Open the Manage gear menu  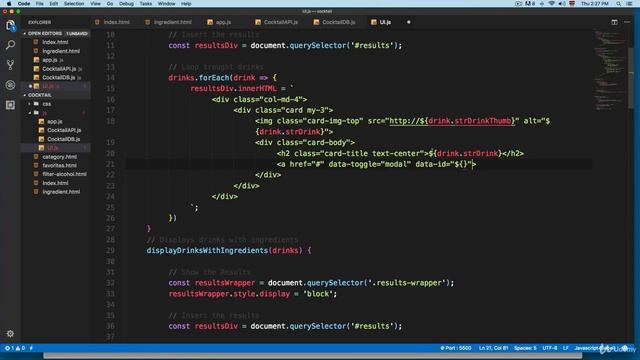(11, 333)
